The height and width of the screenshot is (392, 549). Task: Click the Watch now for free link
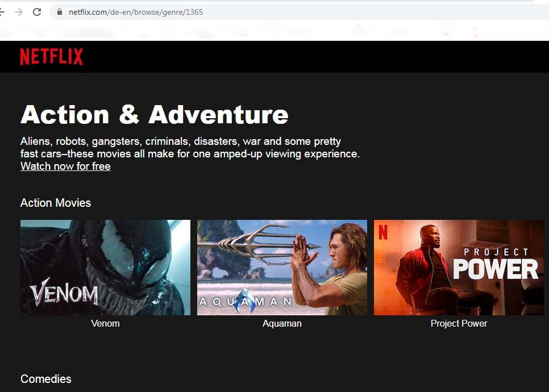(x=65, y=166)
